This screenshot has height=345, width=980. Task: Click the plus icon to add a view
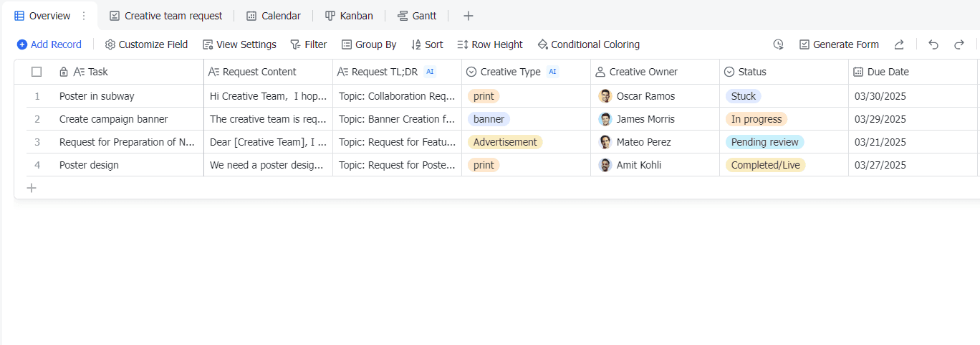click(468, 16)
